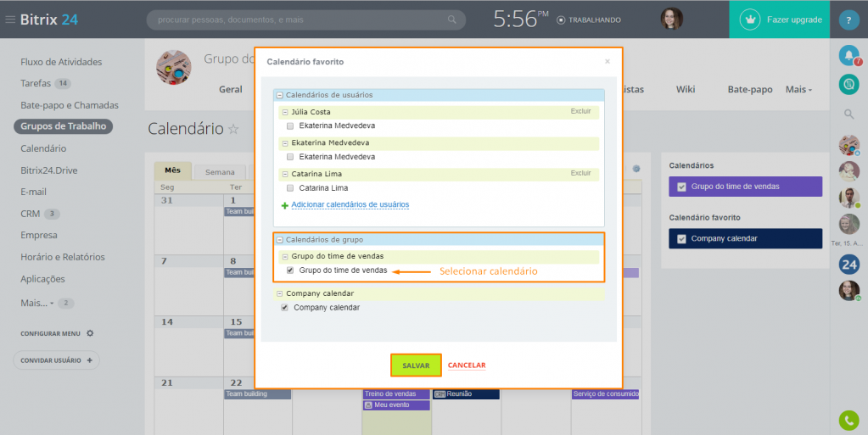Switch to the Wiki tab
Viewport: 868px width, 435px height.
click(686, 89)
